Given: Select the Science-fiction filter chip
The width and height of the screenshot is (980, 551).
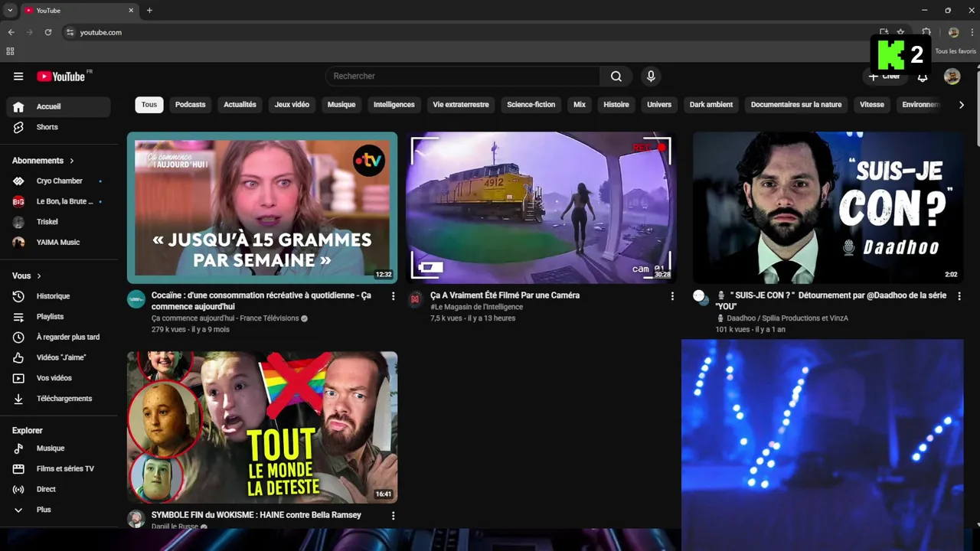Looking at the screenshot, I should click(x=531, y=105).
